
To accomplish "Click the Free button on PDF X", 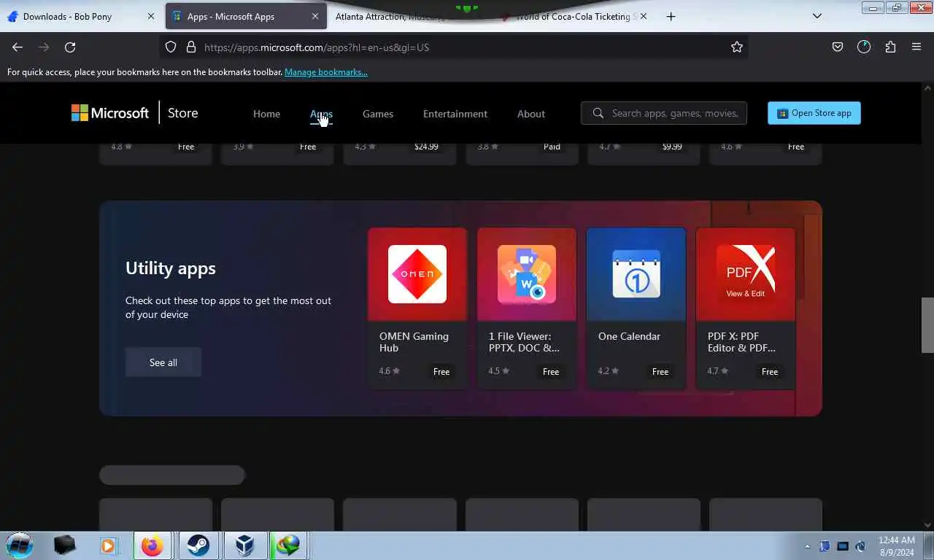I will [770, 371].
